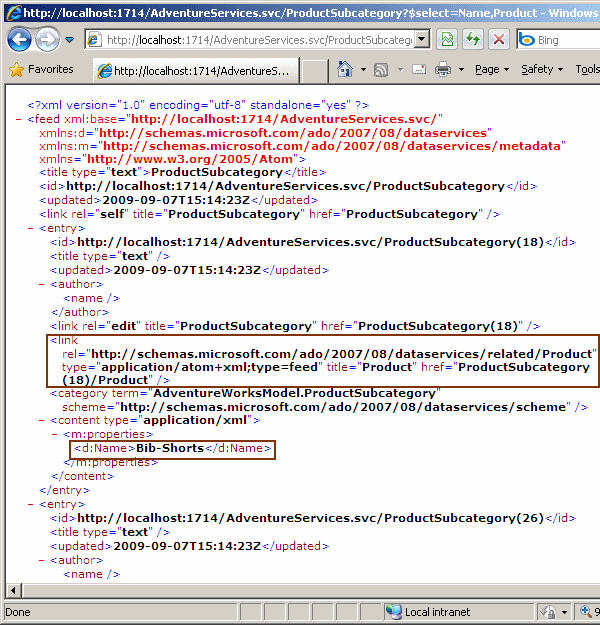Click the horizontal scrollbar left arrow
This screenshot has height=625, width=600.
13,590
